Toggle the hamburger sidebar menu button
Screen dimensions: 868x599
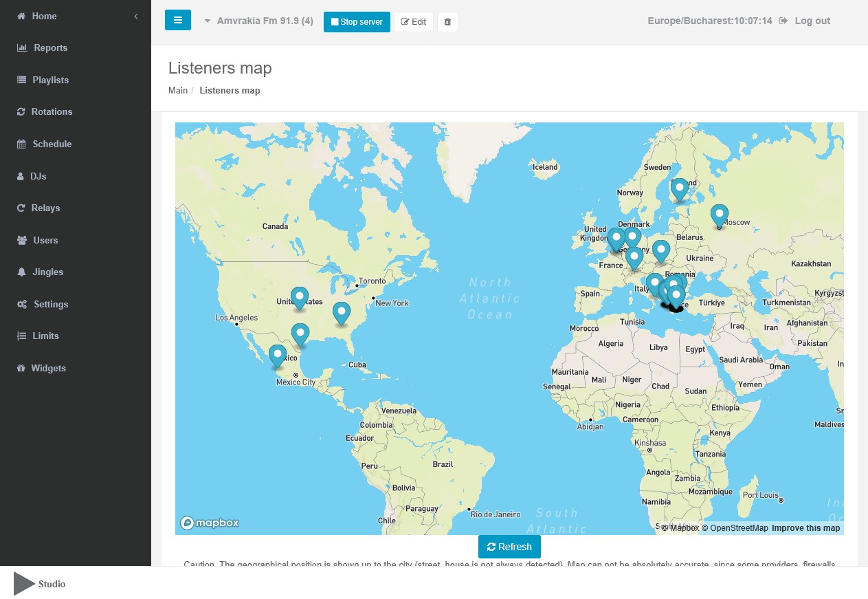(177, 21)
